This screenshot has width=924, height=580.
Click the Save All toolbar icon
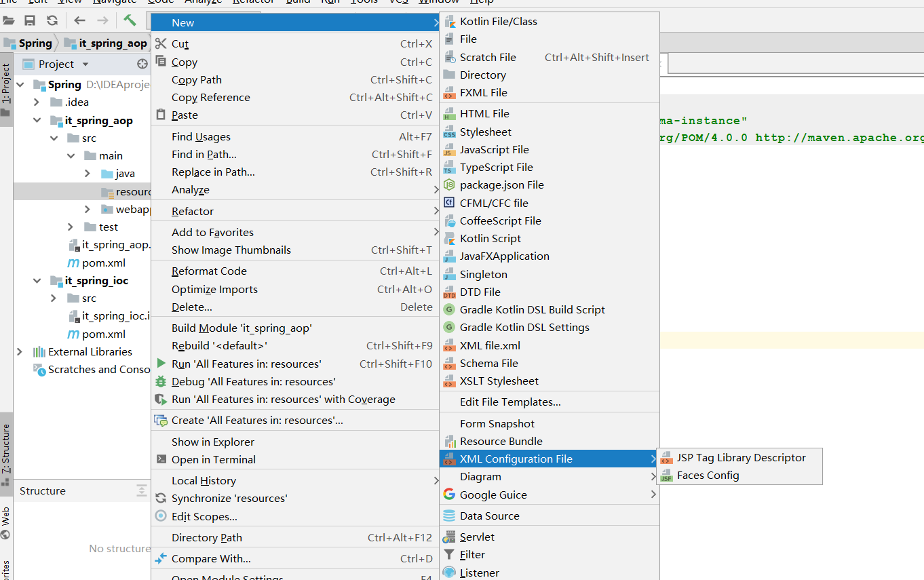pyautogui.click(x=30, y=20)
